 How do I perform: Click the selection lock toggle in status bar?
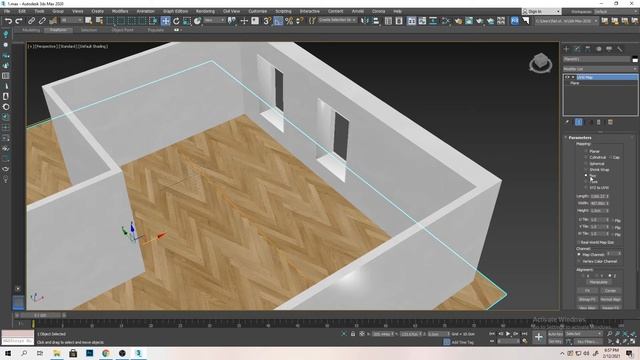point(353,334)
